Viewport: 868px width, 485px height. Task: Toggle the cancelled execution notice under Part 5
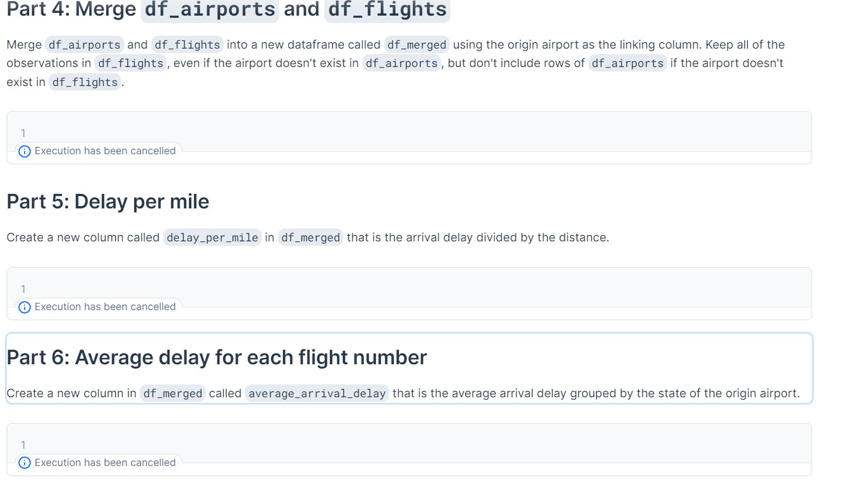tap(105, 306)
